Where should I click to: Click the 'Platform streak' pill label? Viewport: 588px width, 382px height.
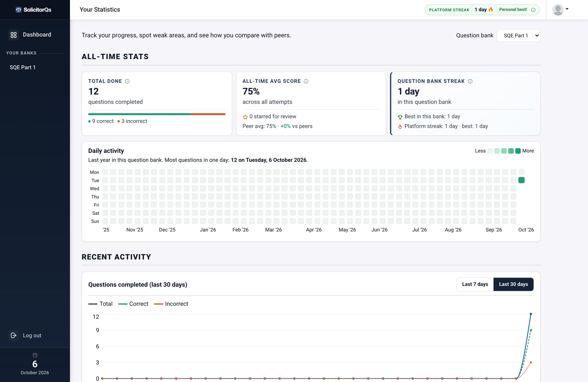coord(449,10)
